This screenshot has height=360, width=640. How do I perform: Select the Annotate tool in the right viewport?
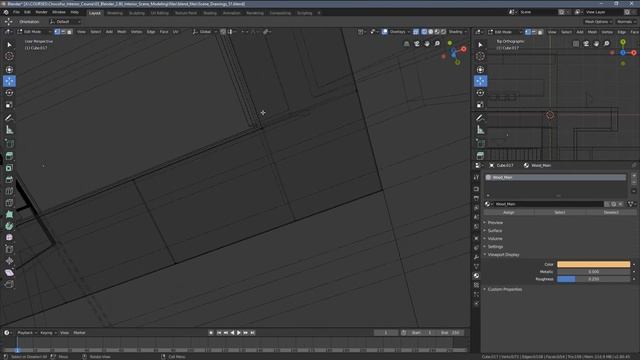coord(480,118)
